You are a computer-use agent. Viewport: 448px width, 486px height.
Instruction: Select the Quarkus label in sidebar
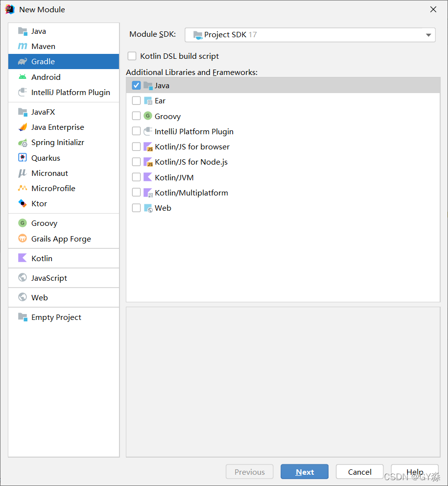pos(46,158)
